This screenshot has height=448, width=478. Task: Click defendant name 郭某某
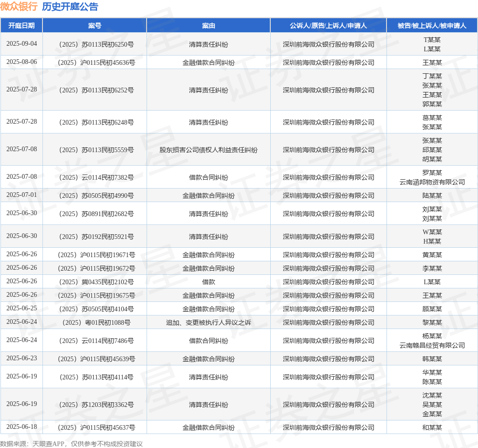(432, 104)
